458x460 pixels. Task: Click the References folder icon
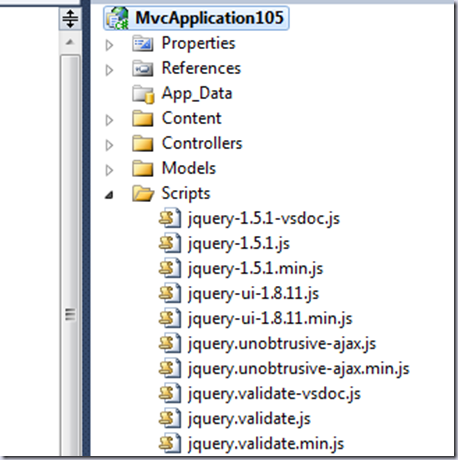point(143,68)
